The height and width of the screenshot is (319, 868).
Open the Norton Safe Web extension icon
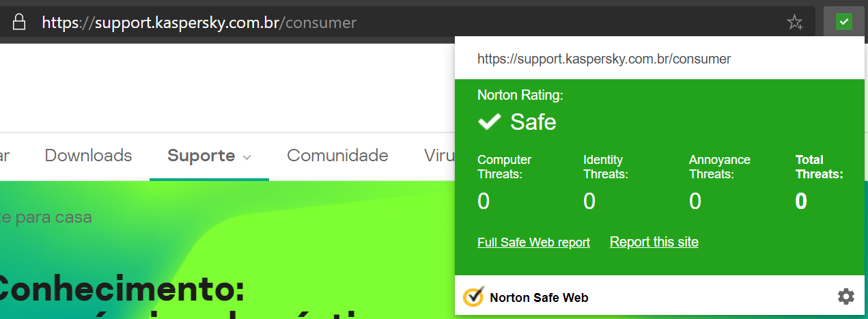pos(844,22)
